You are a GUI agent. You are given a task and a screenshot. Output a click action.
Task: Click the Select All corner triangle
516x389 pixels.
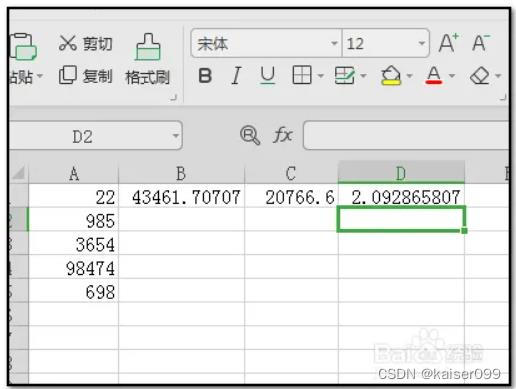pyautogui.click(x=19, y=172)
